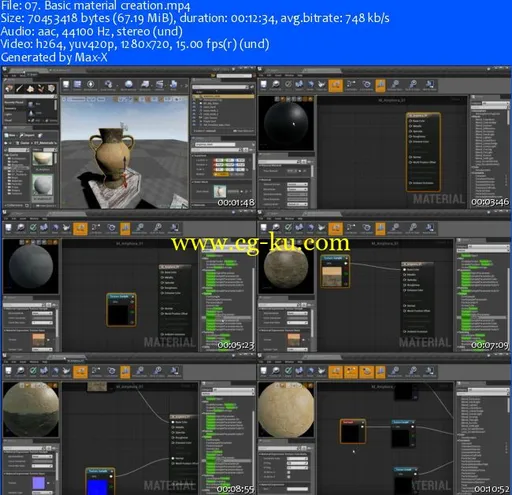Open Content browser icon in 00:01:48 frame
Image resolution: width=512 pixels, height=495 pixels.
pyautogui.click(x=78, y=85)
